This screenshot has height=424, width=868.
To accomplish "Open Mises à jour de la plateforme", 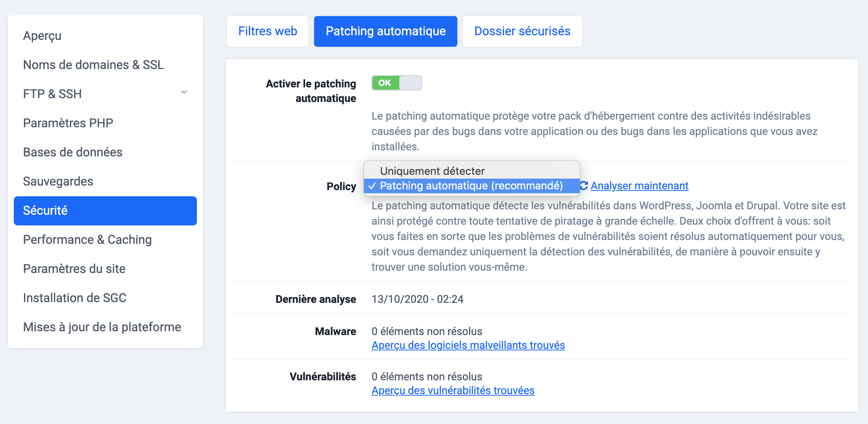I will click(102, 327).
